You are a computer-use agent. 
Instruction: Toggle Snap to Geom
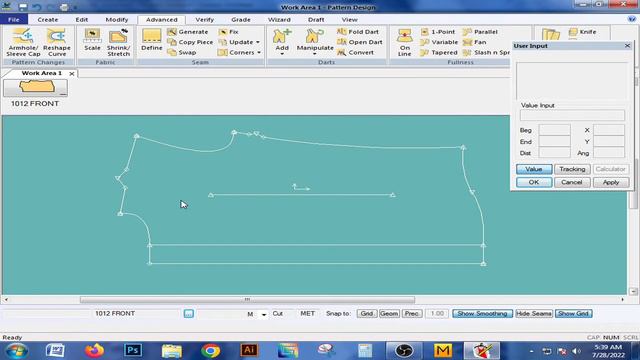click(389, 313)
